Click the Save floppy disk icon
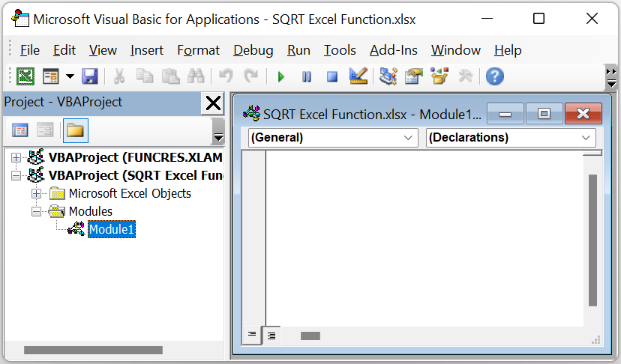 pyautogui.click(x=90, y=76)
